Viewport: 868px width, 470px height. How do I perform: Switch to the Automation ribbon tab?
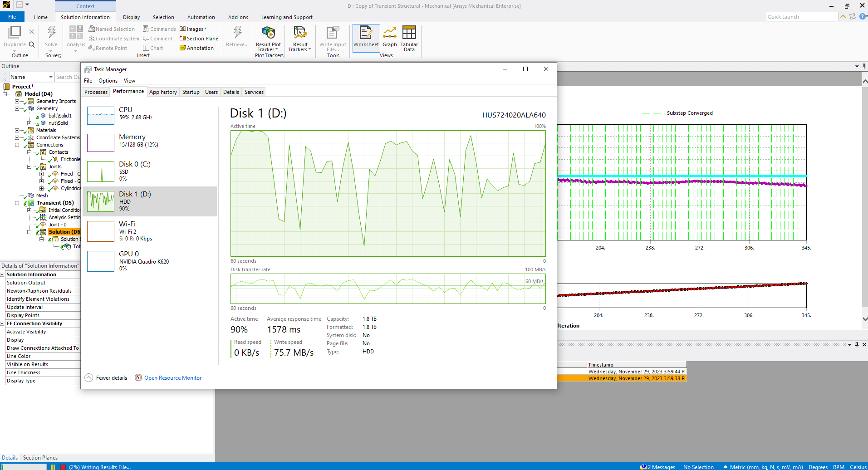coord(201,17)
